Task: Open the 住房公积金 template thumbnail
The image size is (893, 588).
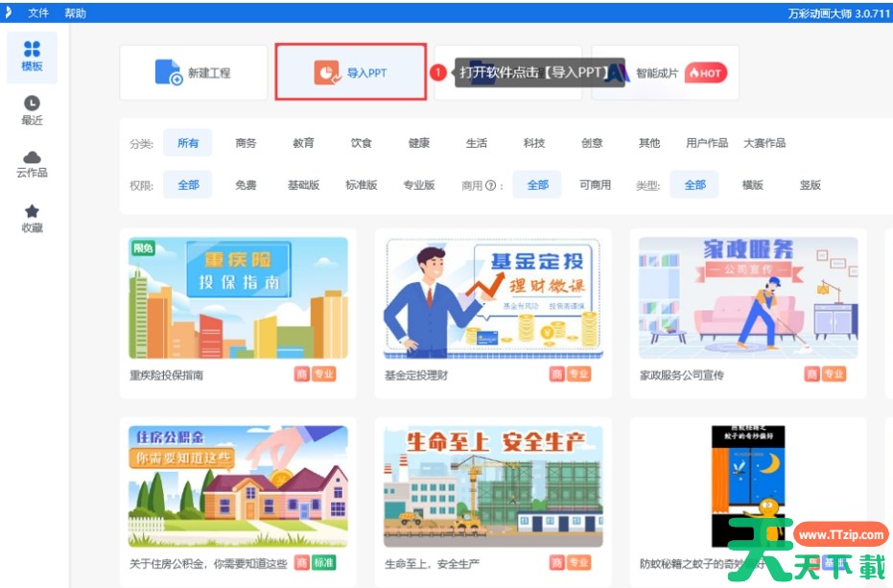Action: coord(238,486)
